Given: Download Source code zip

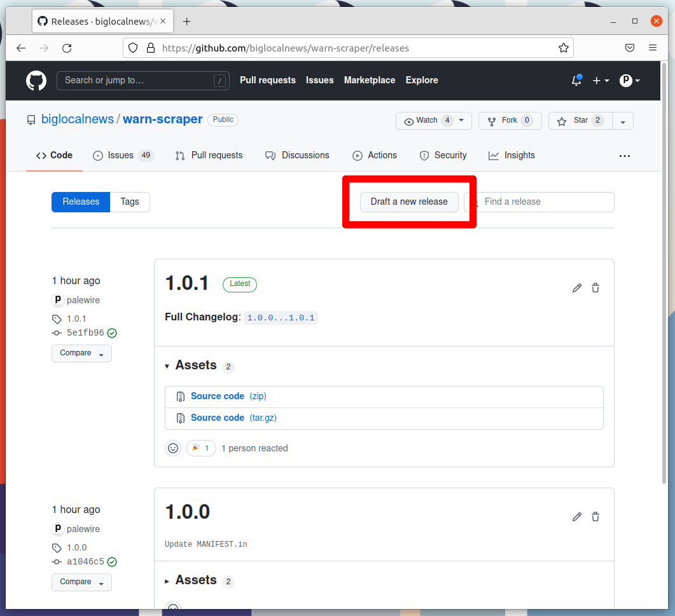Looking at the screenshot, I should (x=228, y=396).
